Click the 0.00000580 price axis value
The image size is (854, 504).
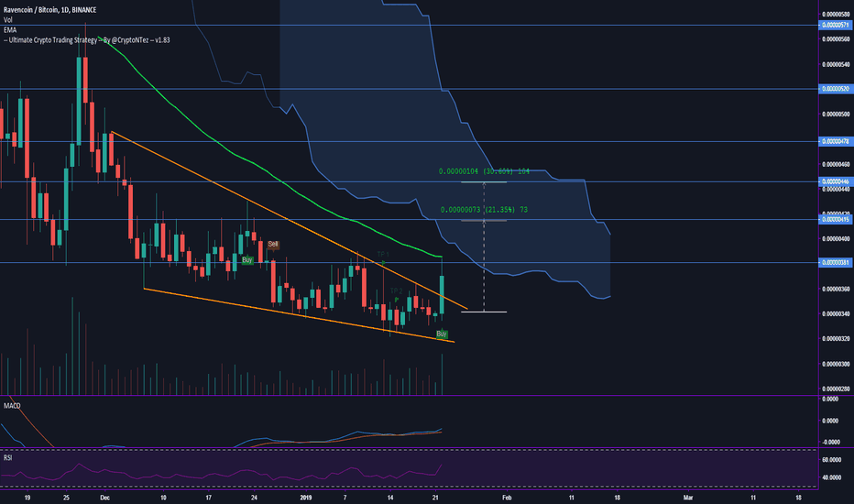836,14
